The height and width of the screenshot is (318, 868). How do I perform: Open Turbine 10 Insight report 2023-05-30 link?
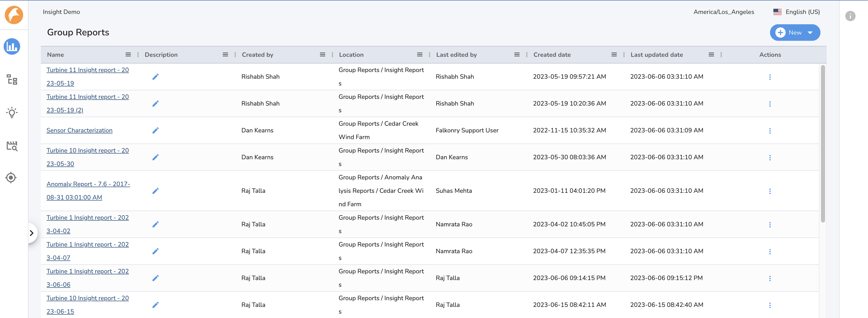point(88,157)
